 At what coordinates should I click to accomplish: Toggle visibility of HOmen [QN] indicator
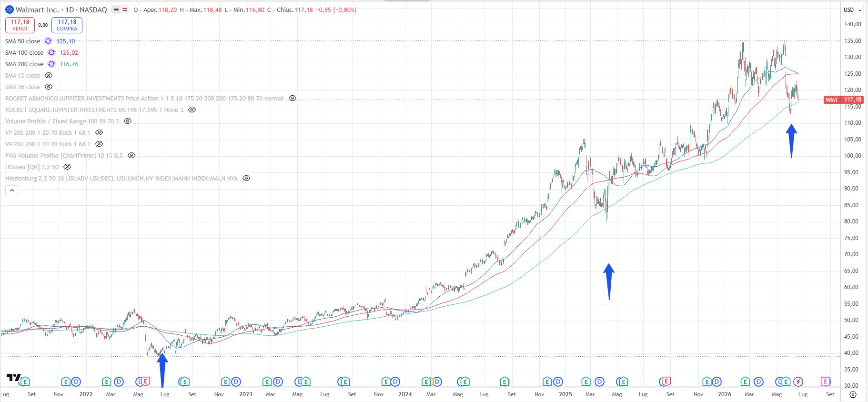(67, 167)
